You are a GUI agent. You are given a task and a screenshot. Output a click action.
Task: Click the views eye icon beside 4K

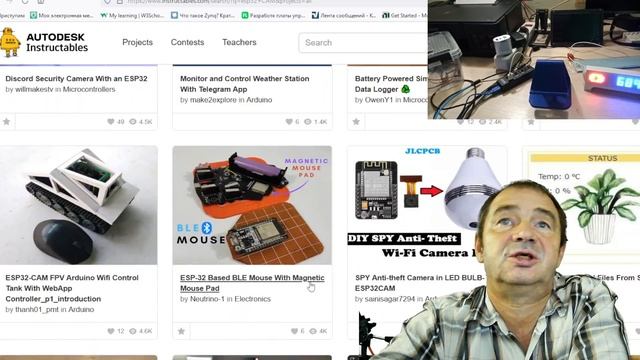click(x=313, y=331)
